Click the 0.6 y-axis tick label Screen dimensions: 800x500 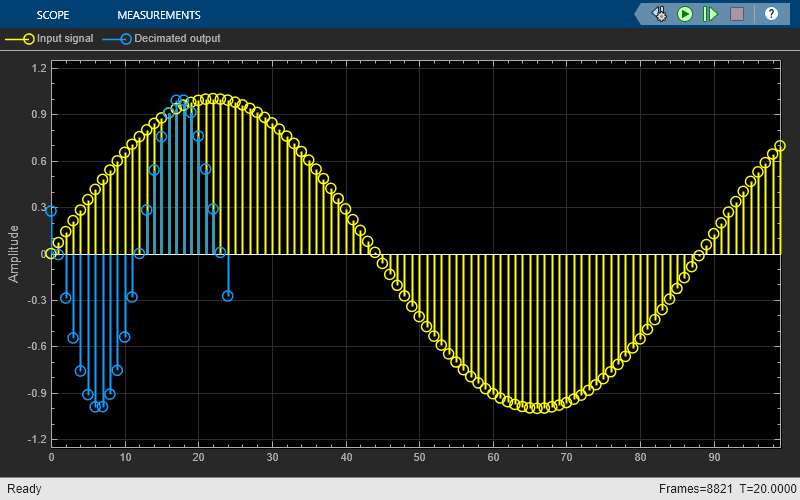coord(39,161)
